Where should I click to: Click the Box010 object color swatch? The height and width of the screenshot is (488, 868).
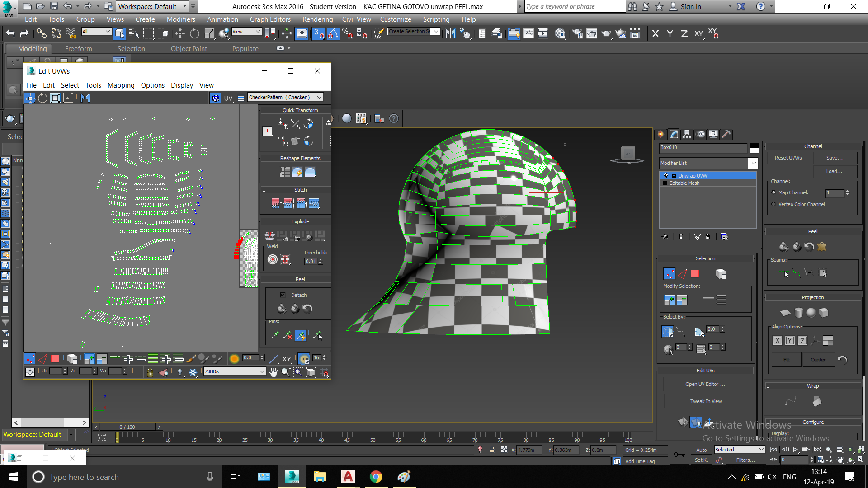point(754,148)
